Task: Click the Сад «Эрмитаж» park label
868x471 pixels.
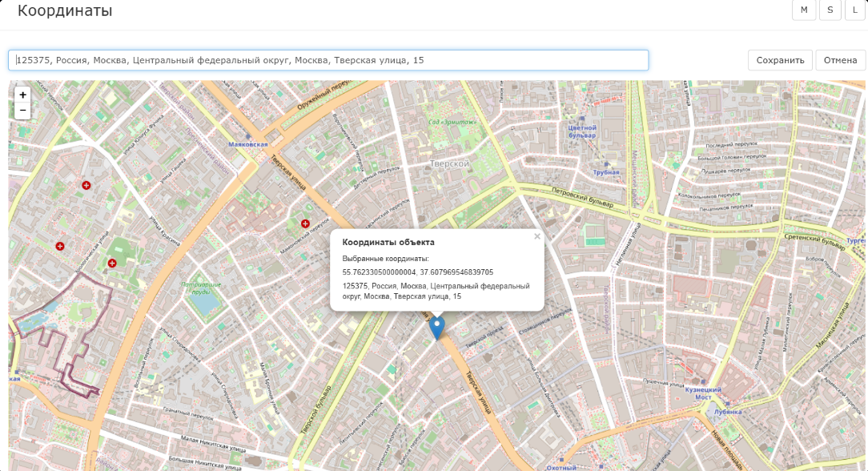Action: click(452, 122)
